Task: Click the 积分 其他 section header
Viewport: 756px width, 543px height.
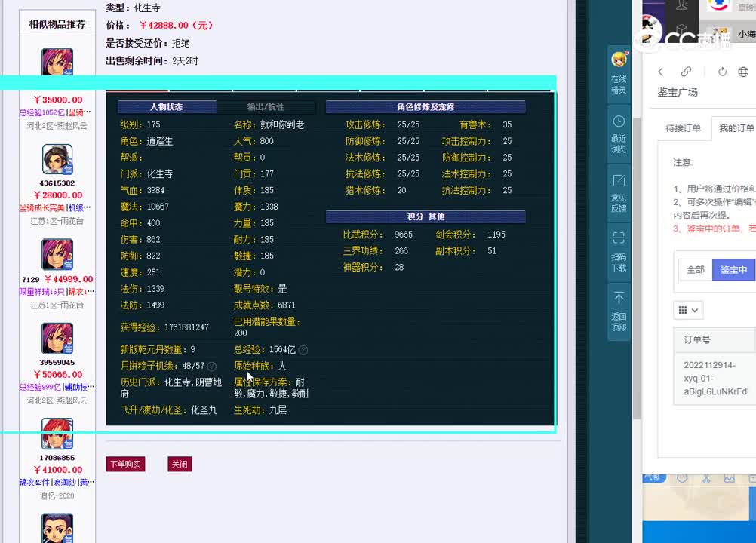Action: click(426, 216)
